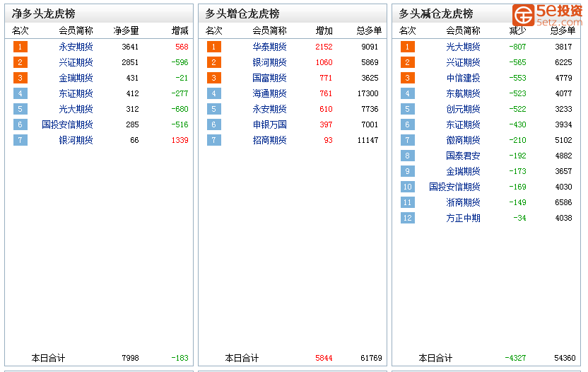The image size is (588, 372).
Task: Click rank 2 badge beside 兴证期货 in 净多头龙虎榜
Action: pyautogui.click(x=20, y=62)
